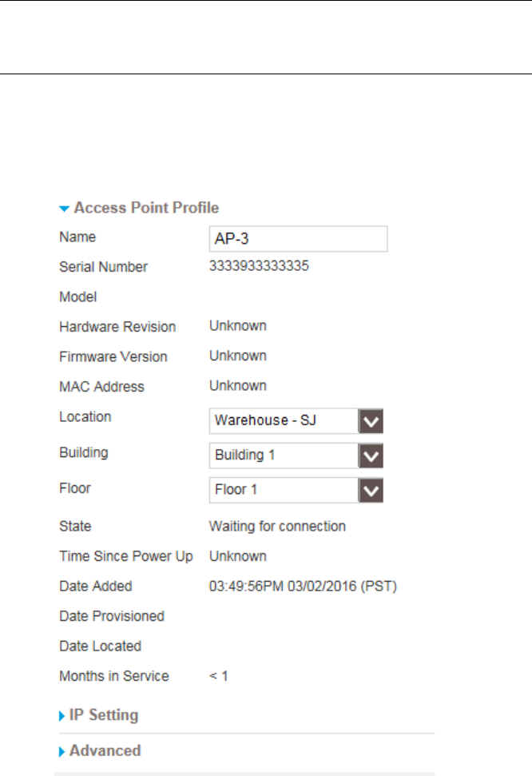Viewport: 532px width, 776px height.
Task: Expand the Advanced section
Action: tap(105, 750)
